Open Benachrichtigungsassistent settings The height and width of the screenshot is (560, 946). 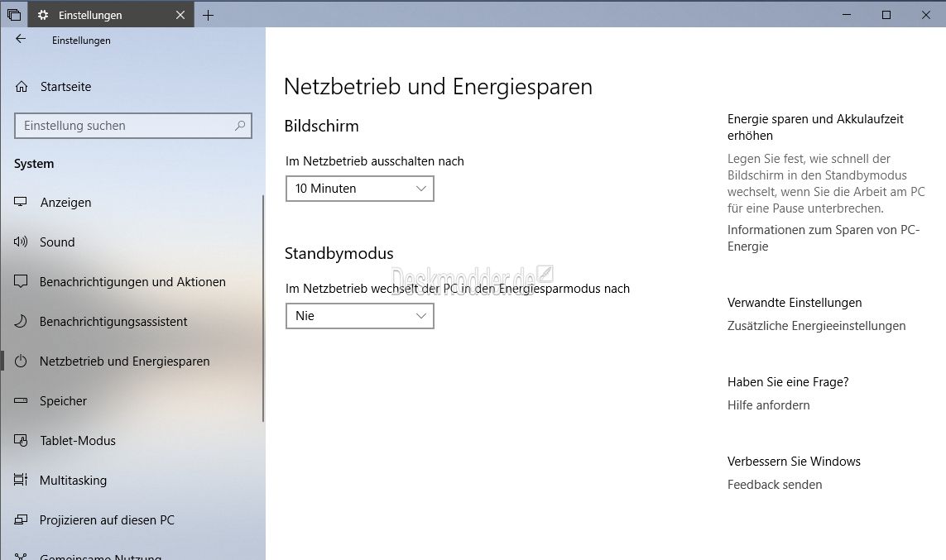coord(113,321)
